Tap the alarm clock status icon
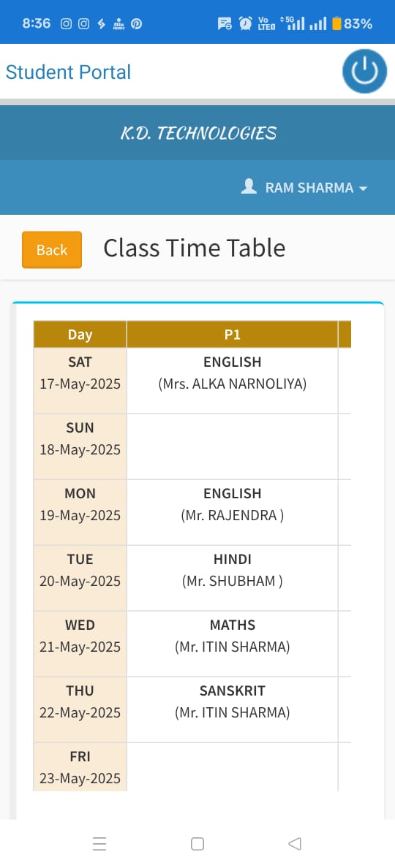395x868 pixels. pyautogui.click(x=245, y=23)
